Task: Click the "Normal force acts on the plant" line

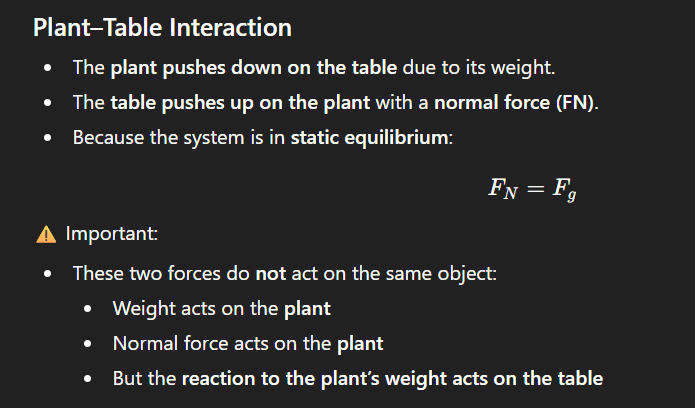Action: click(x=247, y=343)
